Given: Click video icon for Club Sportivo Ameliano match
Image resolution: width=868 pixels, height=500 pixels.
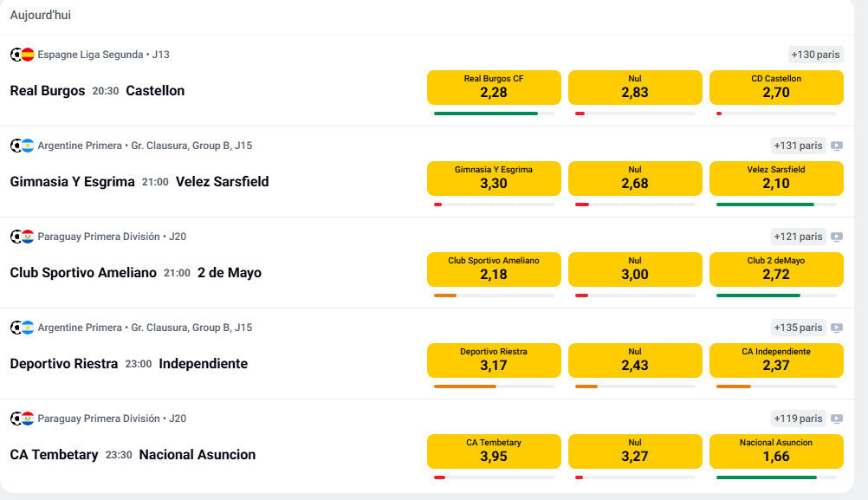Looking at the screenshot, I should pos(836,237).
